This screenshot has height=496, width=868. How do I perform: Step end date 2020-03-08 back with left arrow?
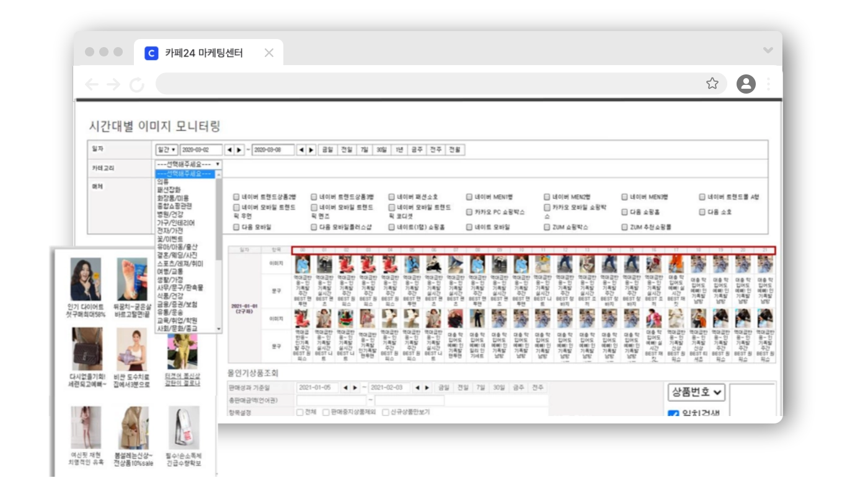click(301, 150)
